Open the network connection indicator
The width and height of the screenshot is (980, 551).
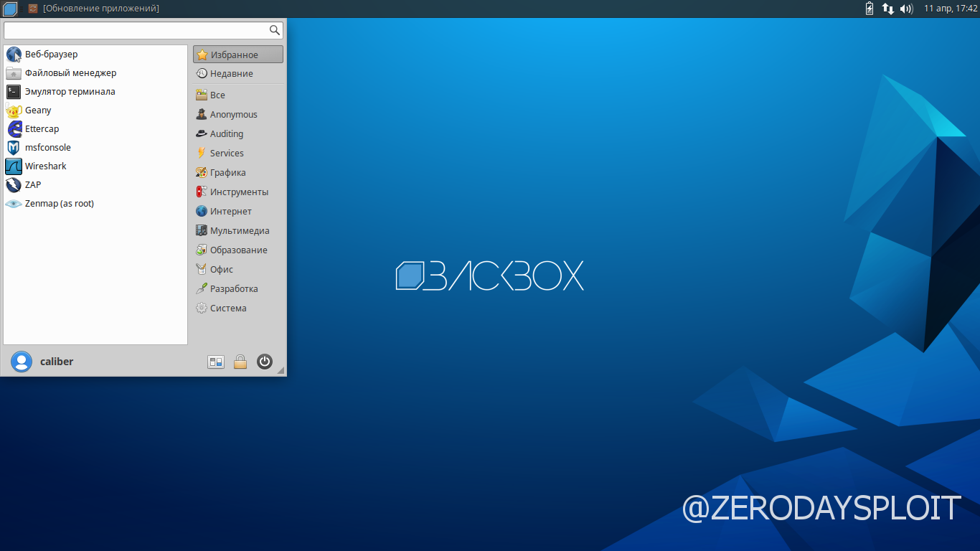click(888, 9)
